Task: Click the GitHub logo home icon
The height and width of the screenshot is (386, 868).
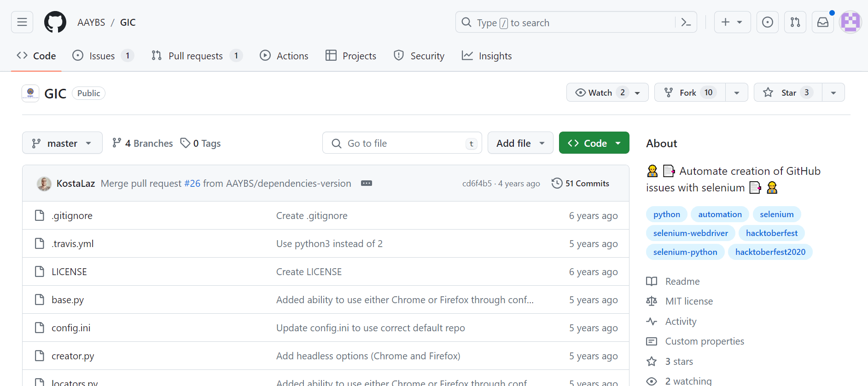Action: click(55, 22)
